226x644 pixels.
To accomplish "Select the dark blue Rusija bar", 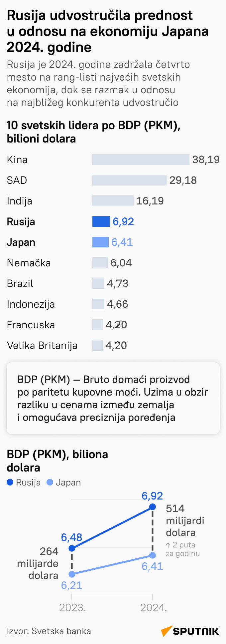I will tap(101, 221).
